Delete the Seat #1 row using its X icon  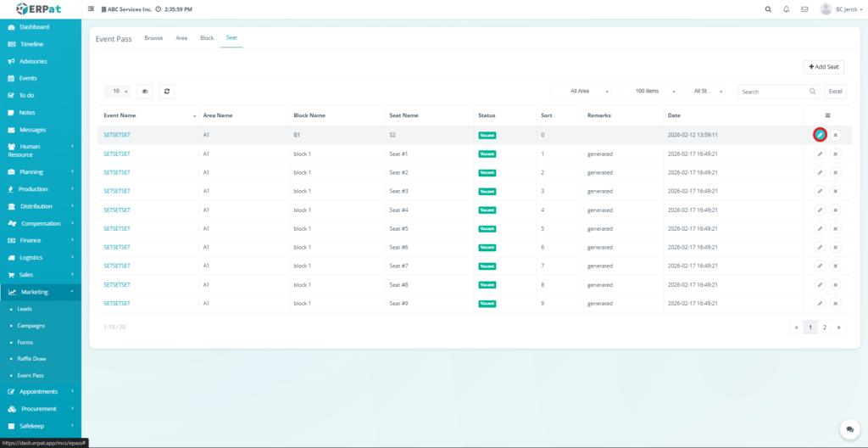(x=835, y=154)
